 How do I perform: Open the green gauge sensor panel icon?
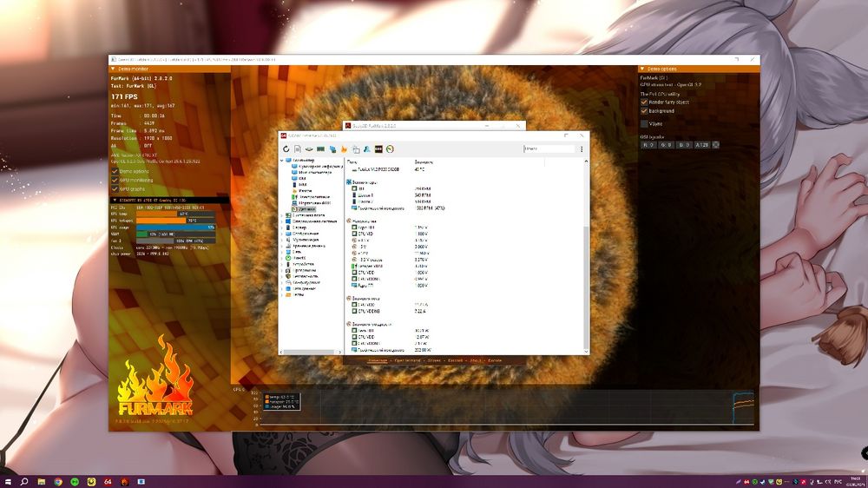pos(391,149)
